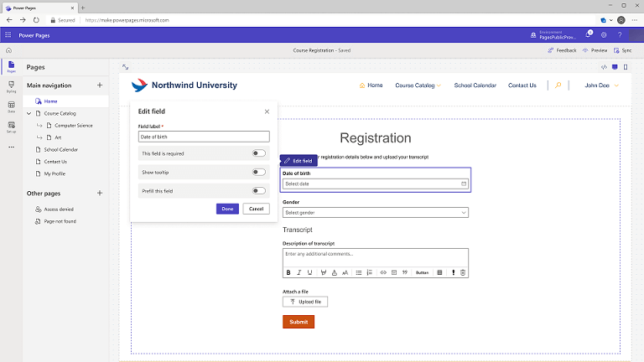Click the Field label text box
644x362 pixels.
tap(204, 136)
